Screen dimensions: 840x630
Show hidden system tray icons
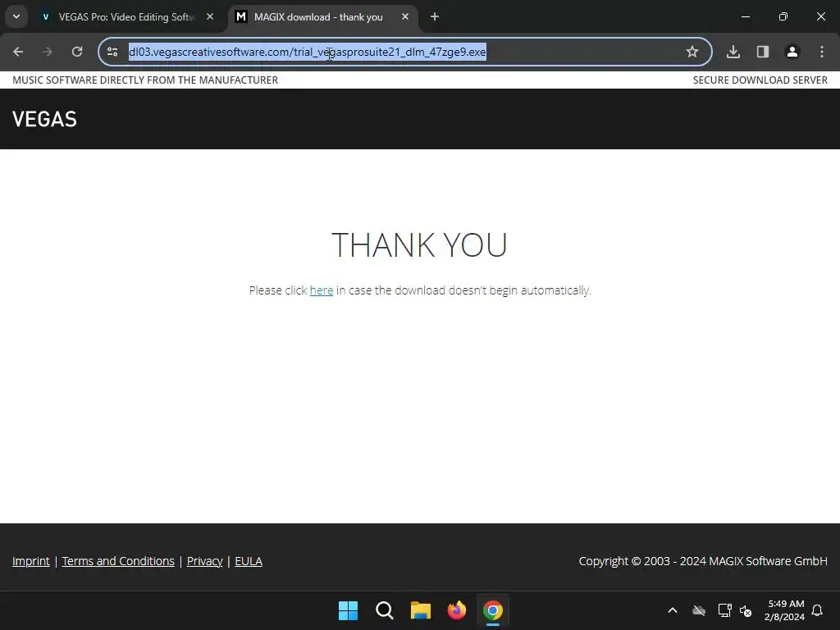click(673, 610)
